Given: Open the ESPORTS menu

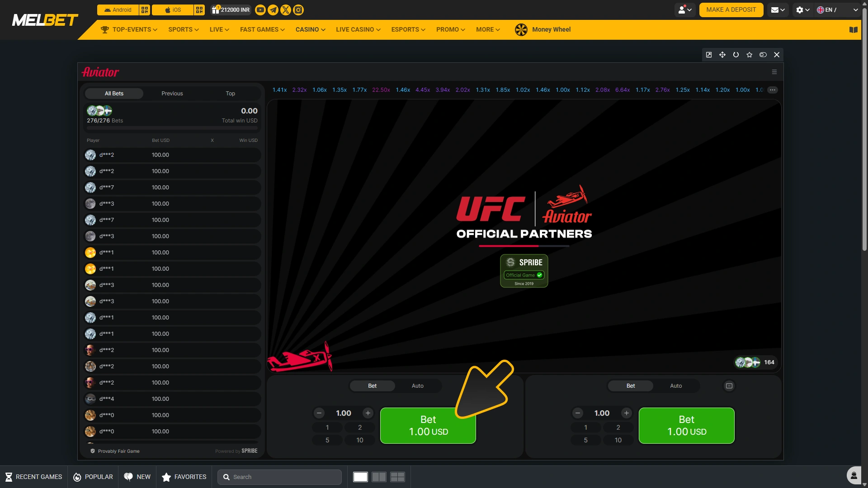Looking at the screenshot, I should pos(408,30).
